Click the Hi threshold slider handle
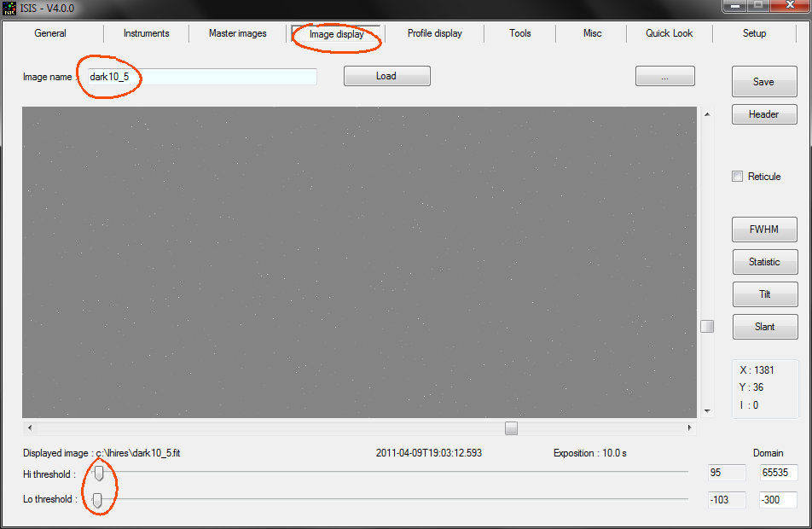This screenshot has height=529, width=812. 99,473
